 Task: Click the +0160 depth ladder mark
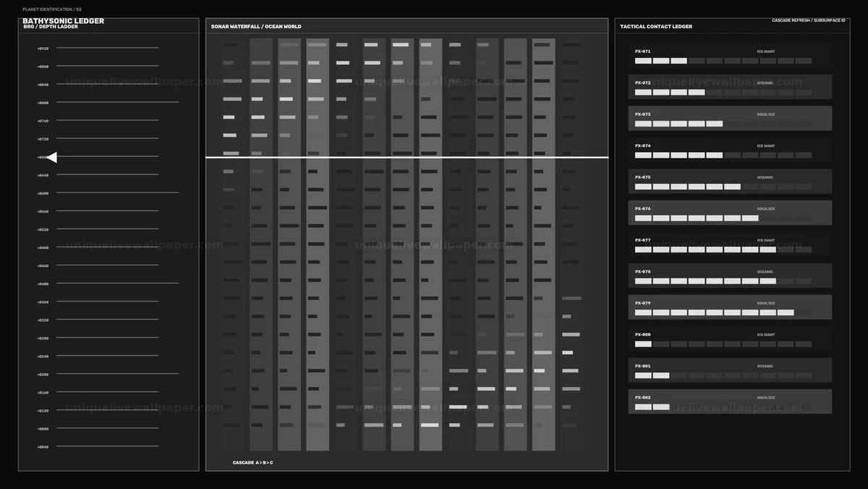click(43, 392)
